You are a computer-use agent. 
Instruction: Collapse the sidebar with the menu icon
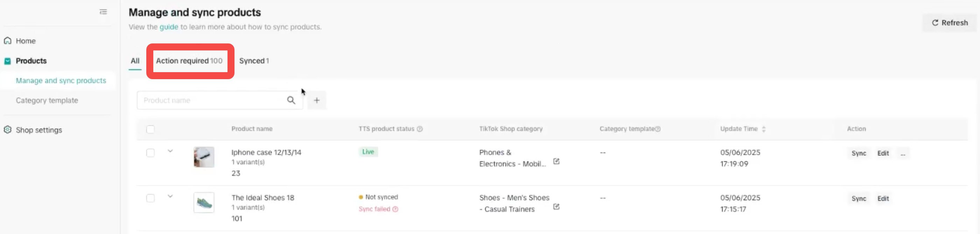[x=103, y=12]
